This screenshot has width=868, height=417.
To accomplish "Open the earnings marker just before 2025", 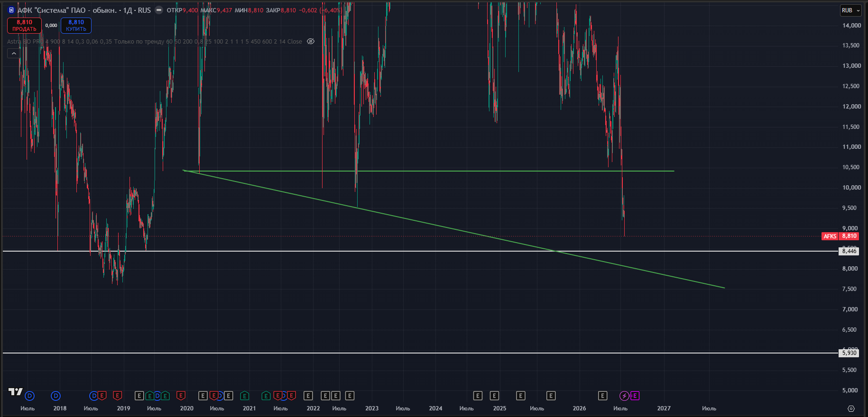I will click(494, 396).
